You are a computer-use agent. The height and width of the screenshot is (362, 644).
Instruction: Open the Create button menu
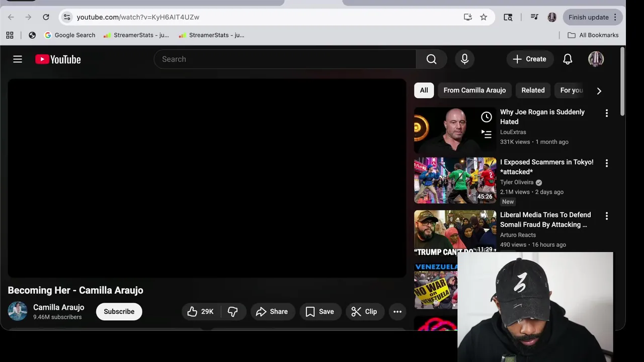pyautogui.click(x=530, y=59)
